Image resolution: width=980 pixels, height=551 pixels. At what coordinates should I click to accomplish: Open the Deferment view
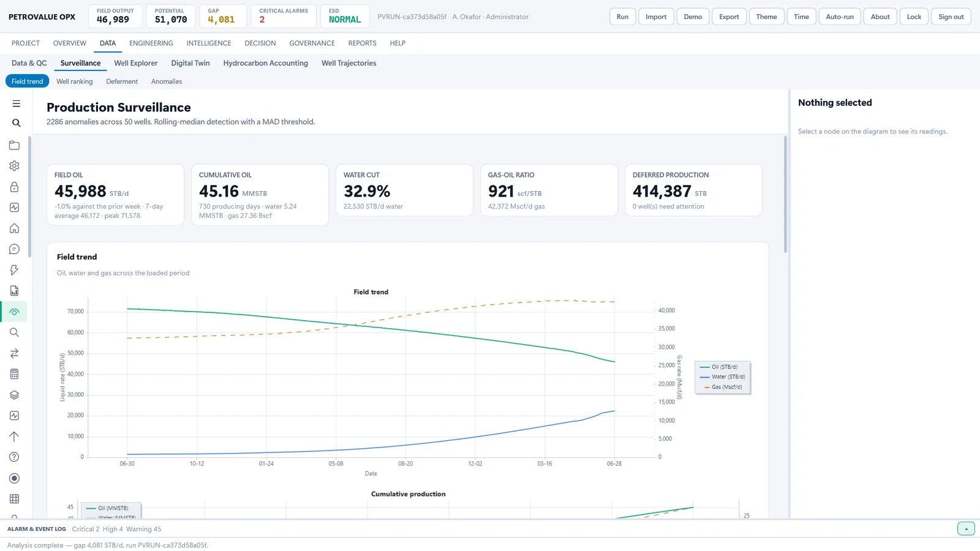pyautogui.click(x=122, y=81)
